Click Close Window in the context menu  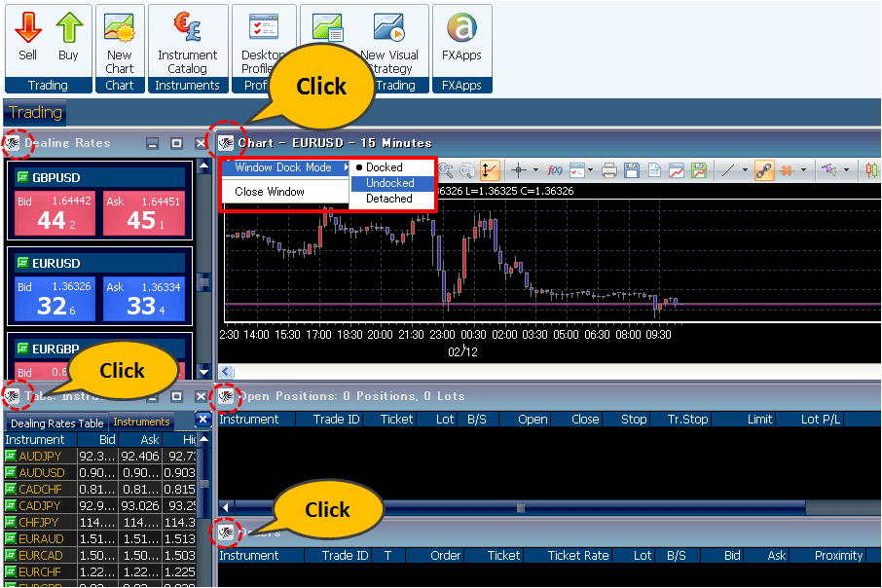point(270,192)
